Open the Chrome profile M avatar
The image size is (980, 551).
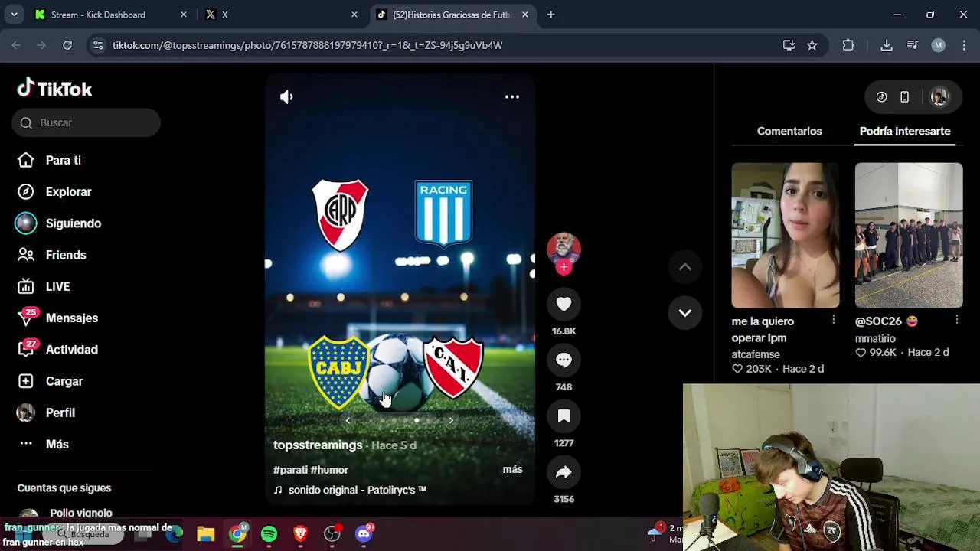(x=938, y=45)
